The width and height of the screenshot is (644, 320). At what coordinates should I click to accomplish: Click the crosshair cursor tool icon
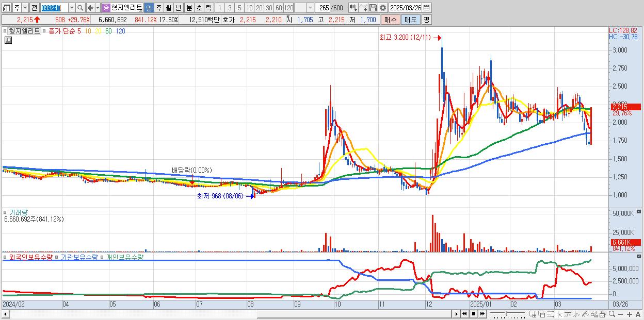[559, 314]
